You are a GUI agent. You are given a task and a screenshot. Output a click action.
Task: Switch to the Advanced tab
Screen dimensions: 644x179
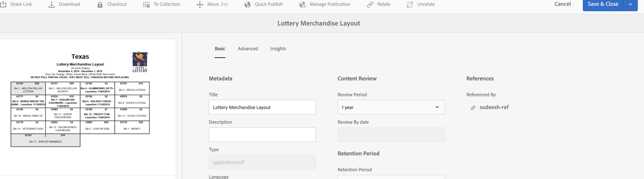tap(248, 49)
